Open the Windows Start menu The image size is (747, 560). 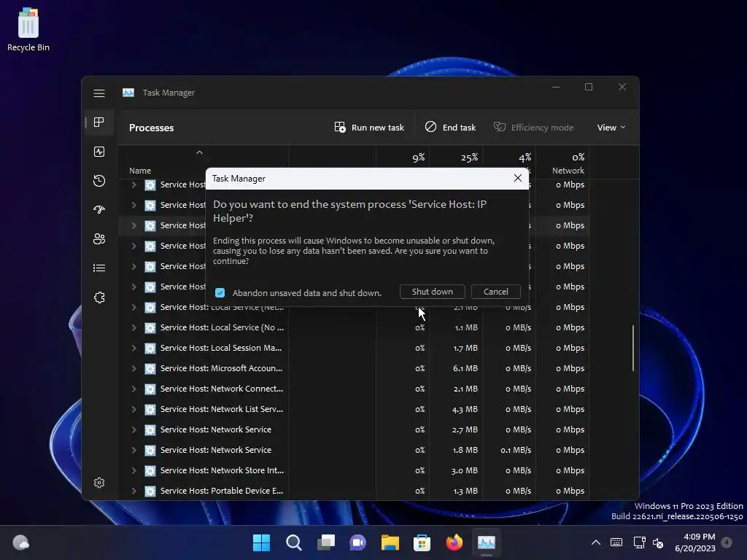(261, 542)
